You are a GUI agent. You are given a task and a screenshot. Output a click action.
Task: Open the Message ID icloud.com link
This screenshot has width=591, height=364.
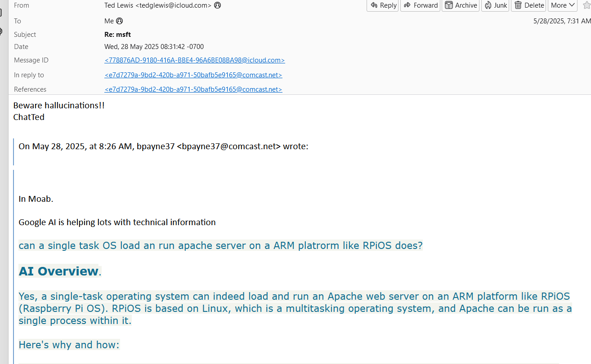click(194, 60)
